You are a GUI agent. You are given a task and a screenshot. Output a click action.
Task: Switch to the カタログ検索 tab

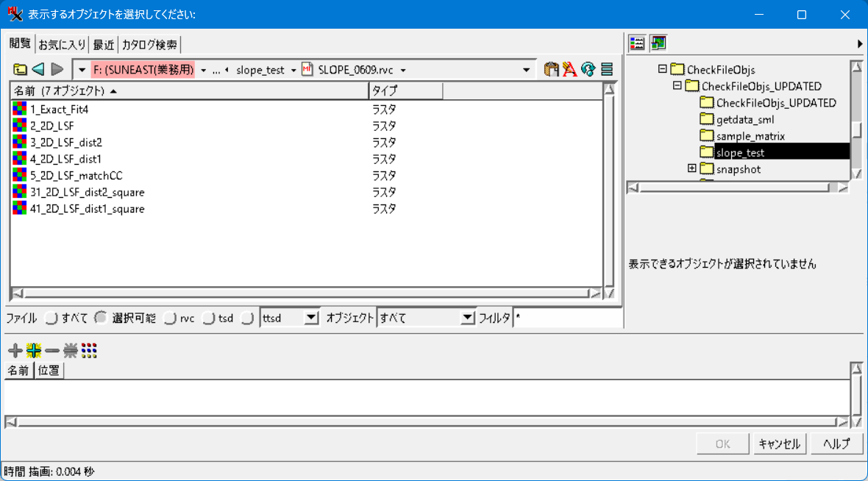149,44
